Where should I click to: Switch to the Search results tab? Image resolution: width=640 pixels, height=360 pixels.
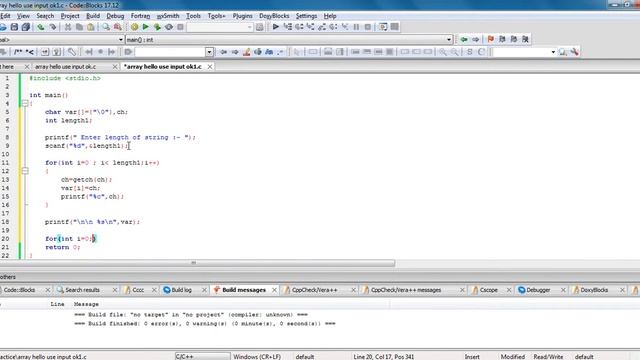pyautogui.click(x=82, y=290)
